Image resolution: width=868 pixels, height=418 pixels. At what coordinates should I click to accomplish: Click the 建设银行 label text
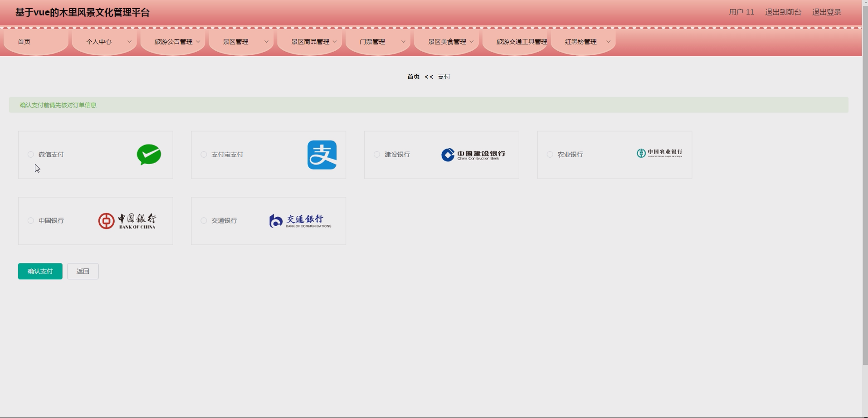[397, 155]
